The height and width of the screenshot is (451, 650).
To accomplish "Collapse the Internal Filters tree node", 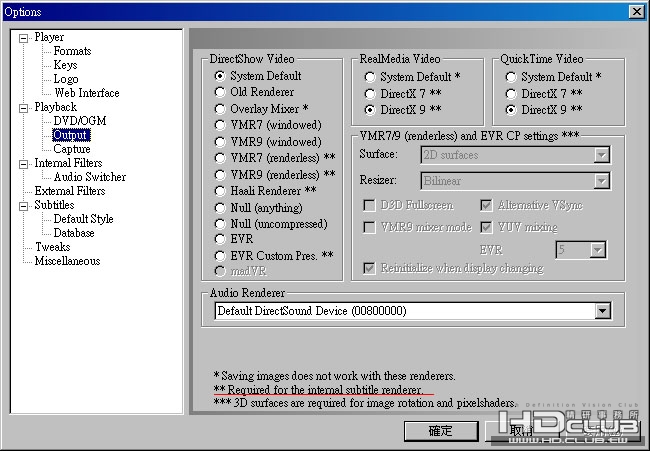I will coord(24,164).
